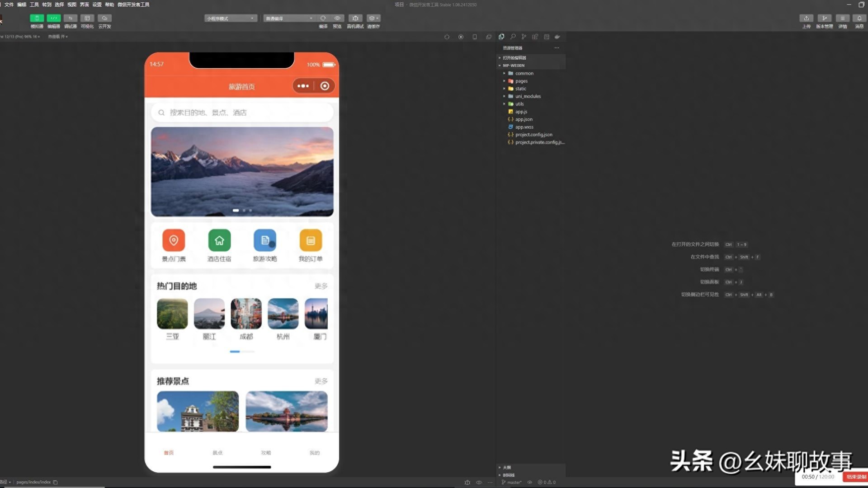Screen dimensions: 868x488
Task: Open the docker whale icon in editor sidebar
Action: coord(557,37)
